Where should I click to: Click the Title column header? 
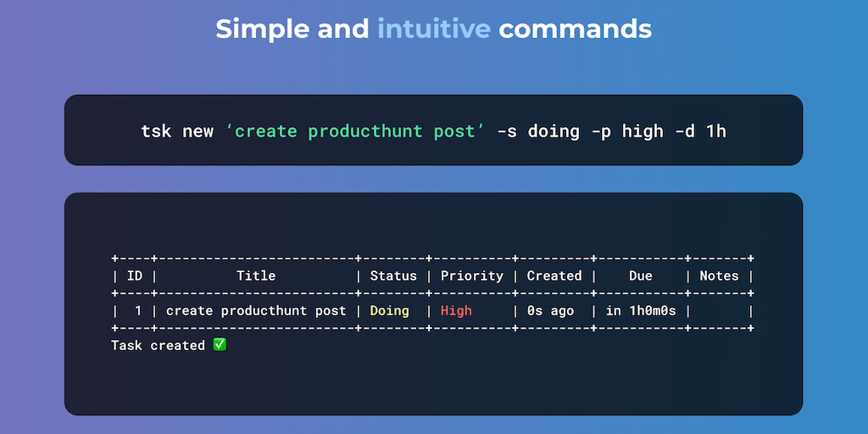click(256, 275)
